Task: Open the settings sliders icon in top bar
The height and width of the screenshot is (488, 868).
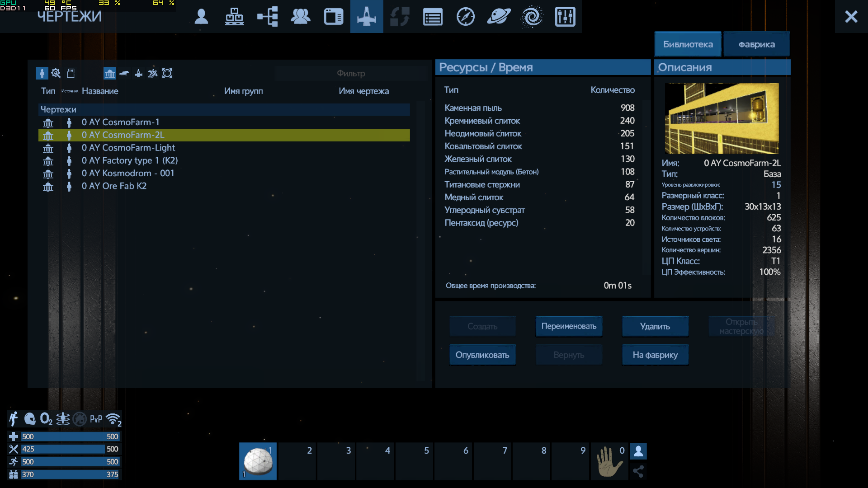Action: tap(565, 17)
